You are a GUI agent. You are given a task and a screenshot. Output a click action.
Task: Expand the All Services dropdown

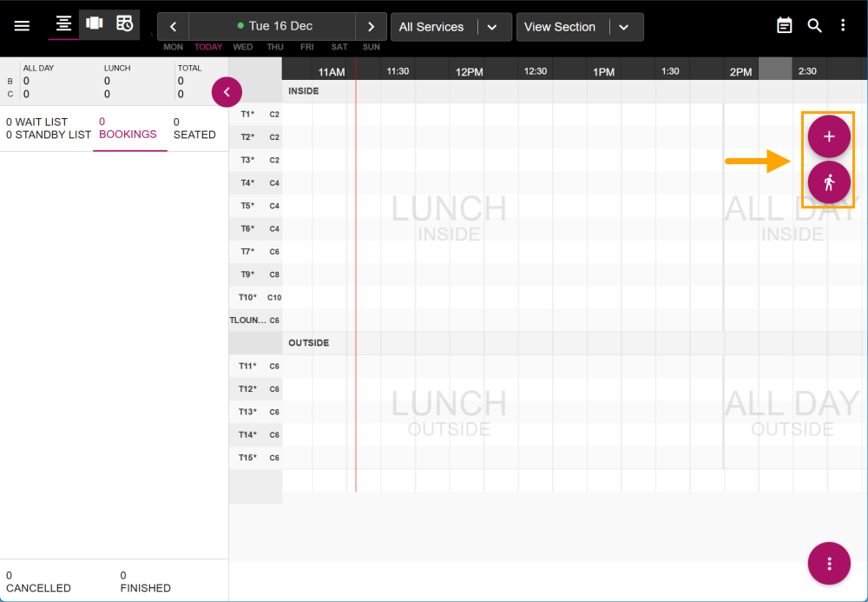click(x=492, y=27)
